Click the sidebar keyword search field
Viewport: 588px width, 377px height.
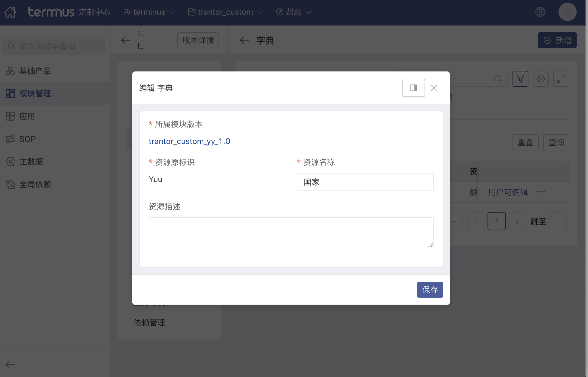(53, 46)
